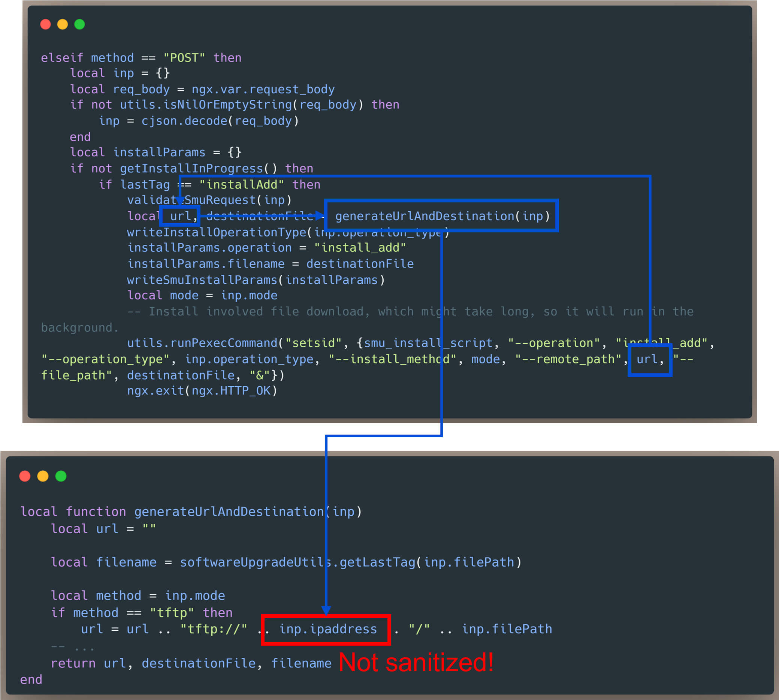Click the yellow dot in bottom code window
This screenshot has height=700, width=779.
pos(43,476)
